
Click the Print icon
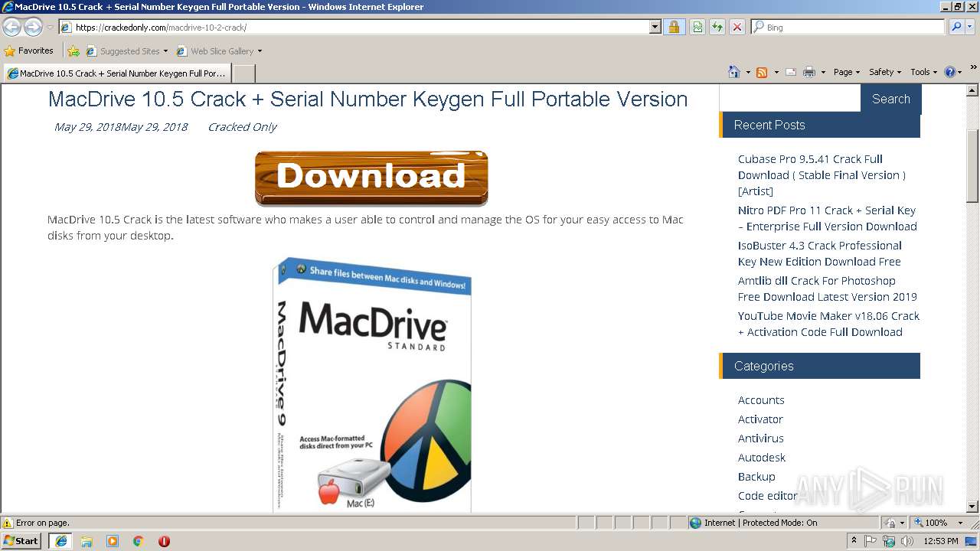(x=809, y=72)
